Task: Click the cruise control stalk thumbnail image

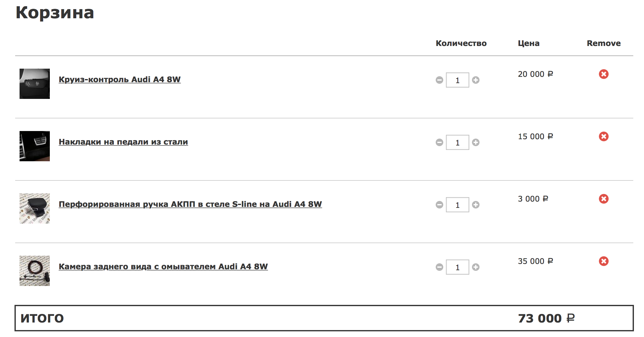Action: [x=35, y=84]
